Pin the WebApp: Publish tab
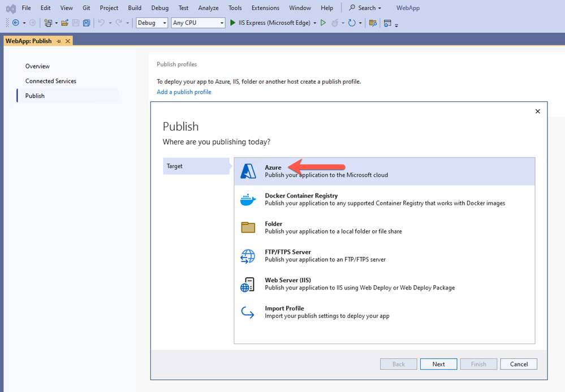Viewport: 565px width, 392px height. pyautogui.click(x=59, y=41)
